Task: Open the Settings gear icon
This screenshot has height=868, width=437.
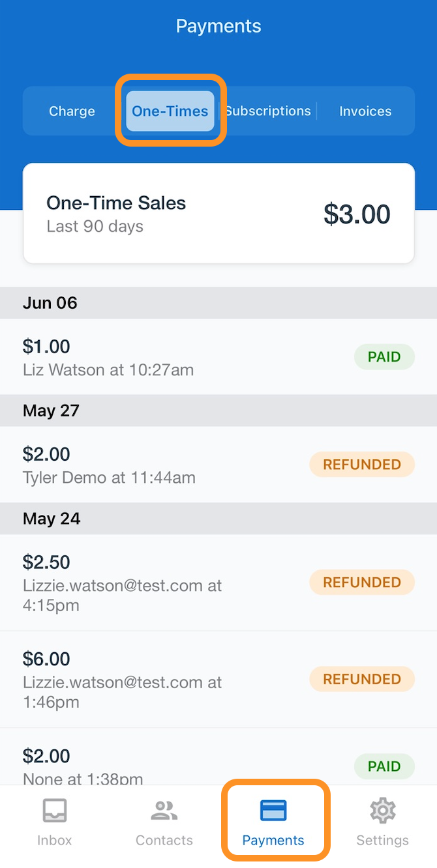Action: pos(382,811)
